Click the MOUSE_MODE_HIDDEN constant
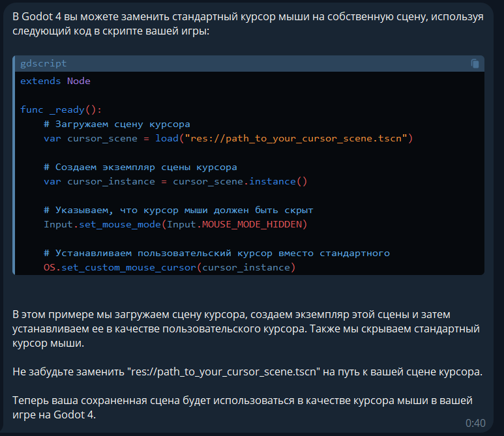The height and width of the screenshot is (436, 504). pos(252,224)
